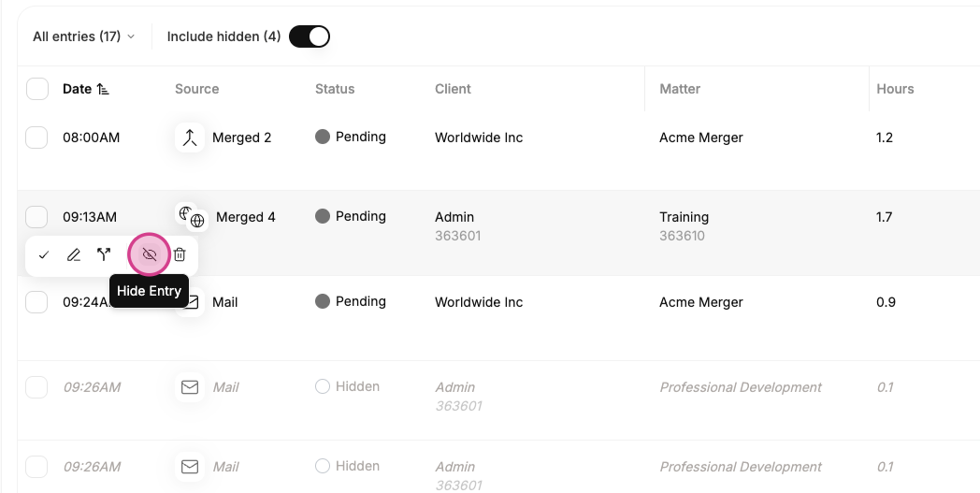Delete entry using the trash icon

pyautogui.click(x=180, y=255)
